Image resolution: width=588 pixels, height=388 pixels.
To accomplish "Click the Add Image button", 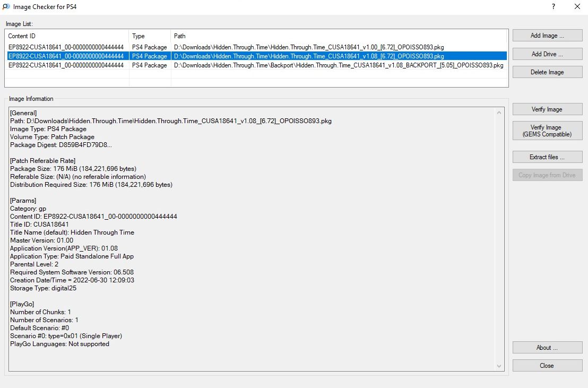I will [x=547, y=36].
